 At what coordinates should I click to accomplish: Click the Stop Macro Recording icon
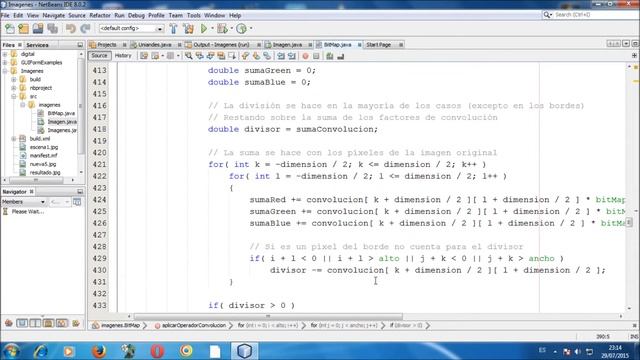pyautogui.click(x=316, y=56)
